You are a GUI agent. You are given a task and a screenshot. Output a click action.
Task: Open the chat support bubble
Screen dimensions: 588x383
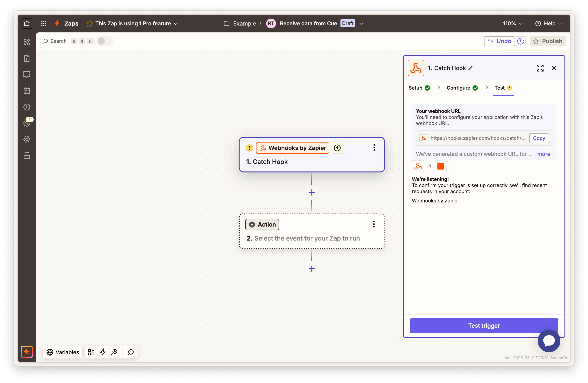[549, 341]
